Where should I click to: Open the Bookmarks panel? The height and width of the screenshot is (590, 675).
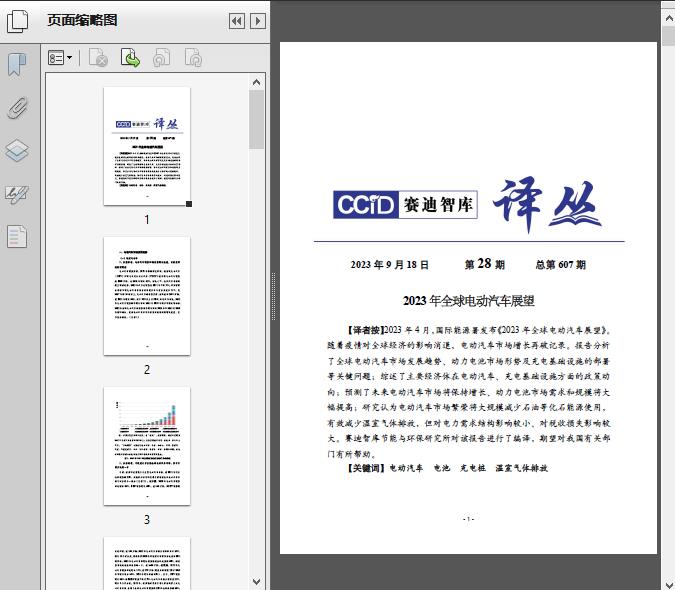[17, 65]
